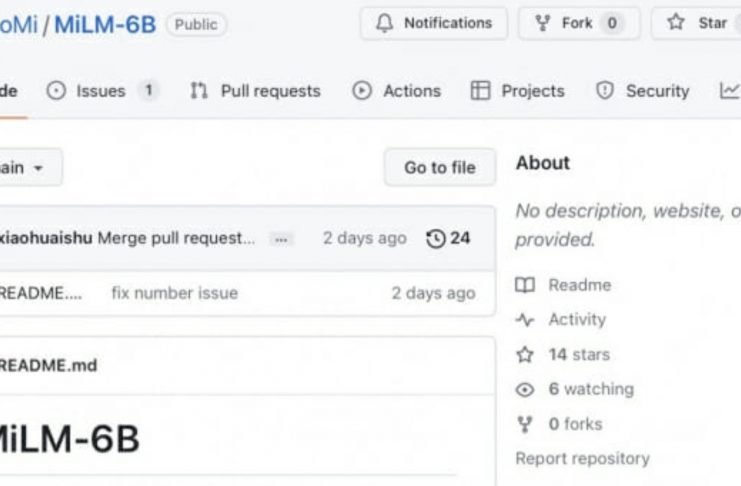Click the Security shield icon
The height and width of the screenshot is (486, 741).
coord(605,90)
